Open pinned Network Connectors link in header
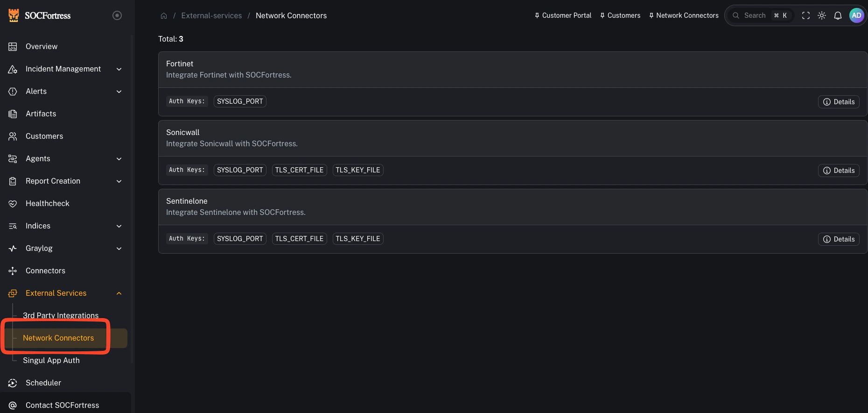 684,15
